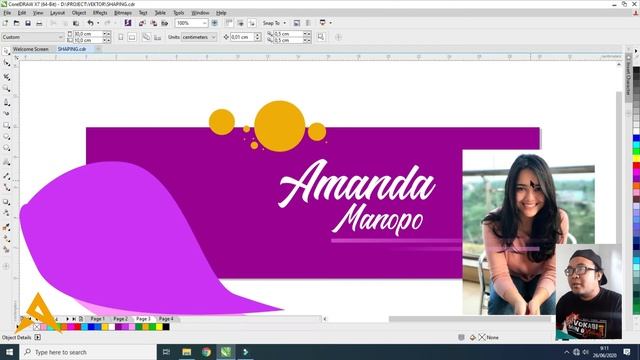The image size is (640, 360).
Task: Select the Parallel Dimension tool
Action: click(x=7, y=176)
